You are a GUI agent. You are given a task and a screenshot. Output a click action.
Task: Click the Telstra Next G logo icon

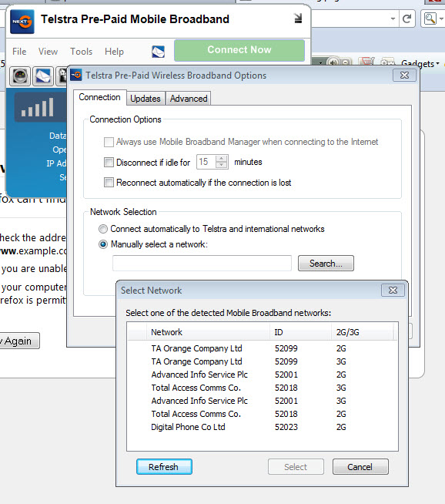coord(22,22)
